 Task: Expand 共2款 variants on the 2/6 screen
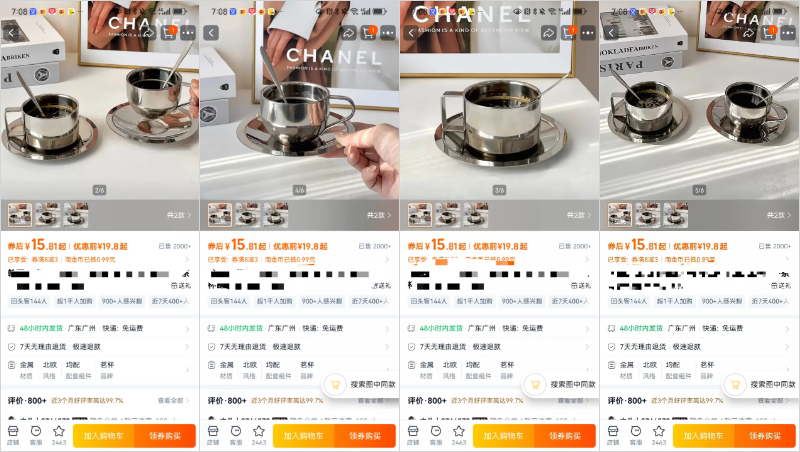pos(179,215)
